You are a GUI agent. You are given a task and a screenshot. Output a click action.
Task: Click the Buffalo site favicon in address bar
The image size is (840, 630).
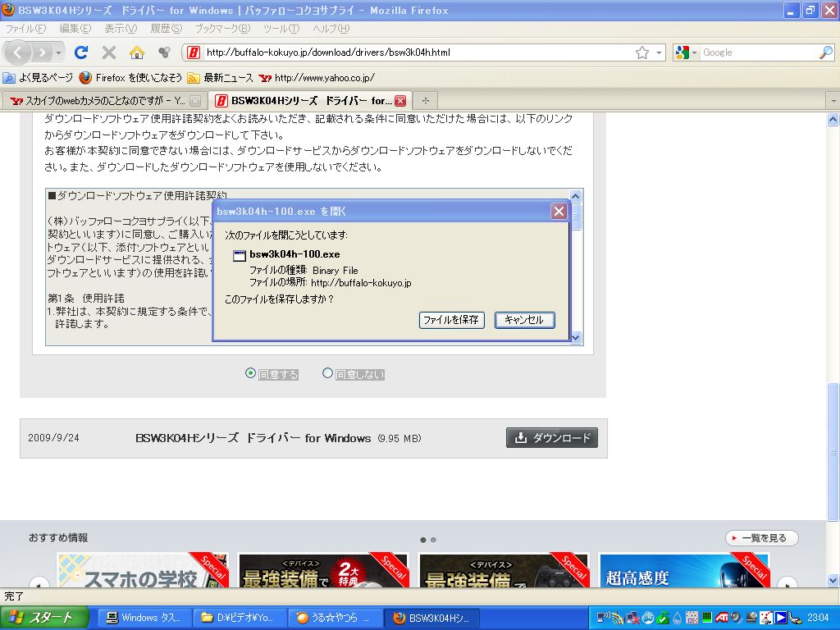pyautogui.click(x=194, y=52)
